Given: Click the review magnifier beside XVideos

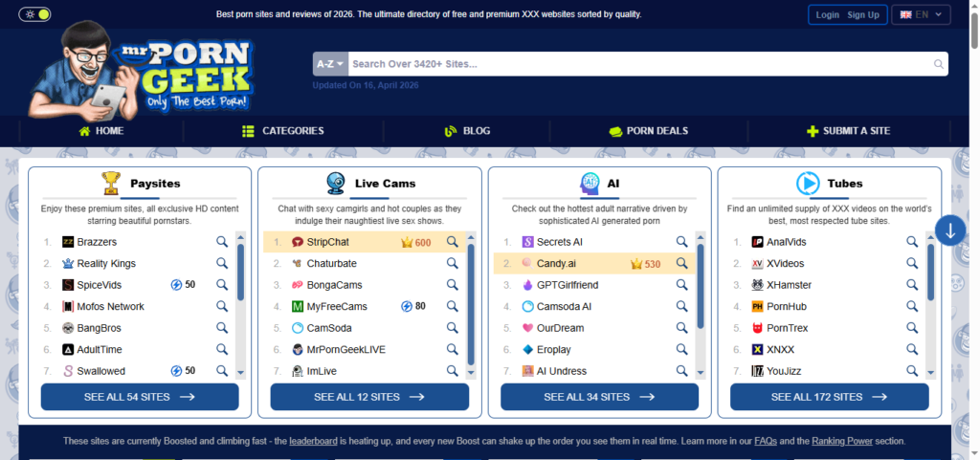Looking at the screenshot, I should (x=912, y=263).
